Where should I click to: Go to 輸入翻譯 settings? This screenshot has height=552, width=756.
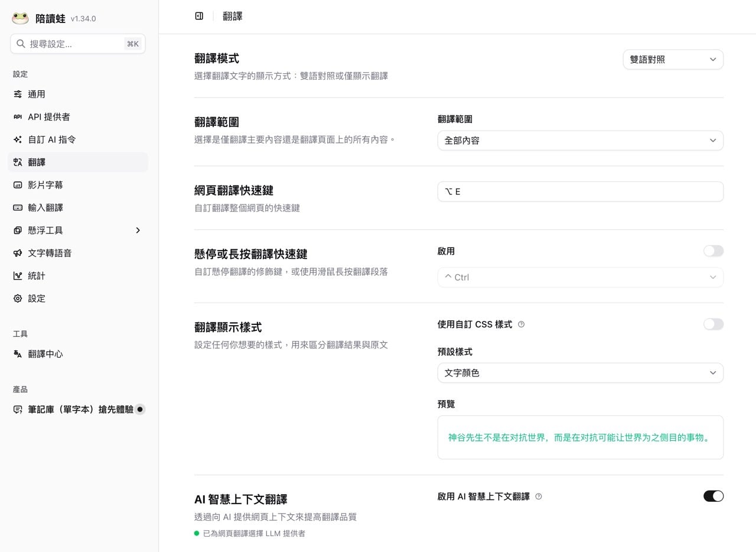tap(78, 207)
